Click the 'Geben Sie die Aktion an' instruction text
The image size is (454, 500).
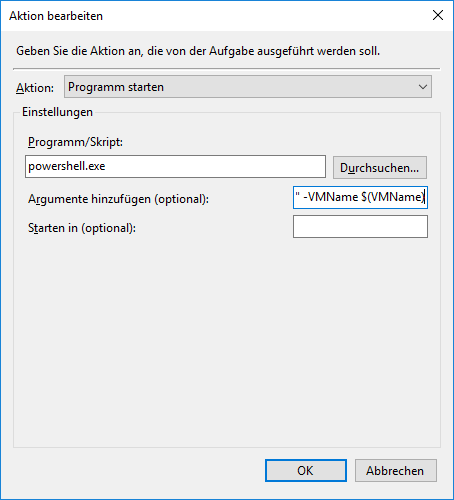198,51
